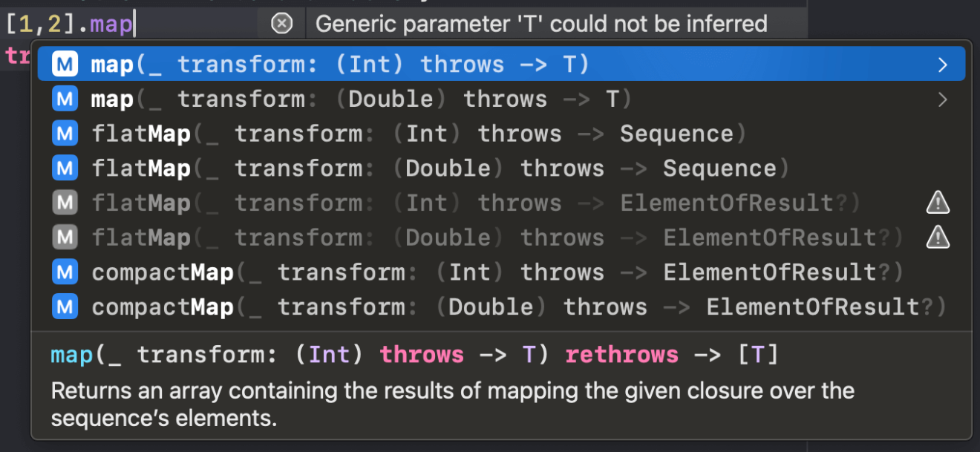Click the M icon beside map (Int) suggestion
Screen dimensions: 980x452
(x=65, y=65)
